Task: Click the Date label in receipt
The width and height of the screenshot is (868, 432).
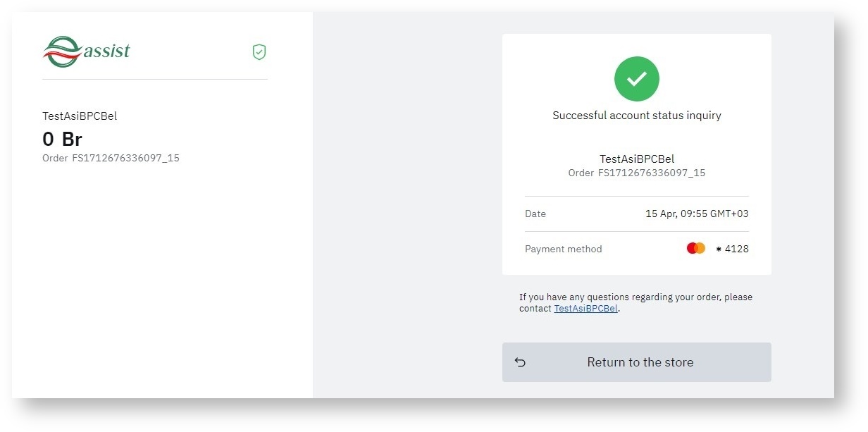Action: coord(535,214)
